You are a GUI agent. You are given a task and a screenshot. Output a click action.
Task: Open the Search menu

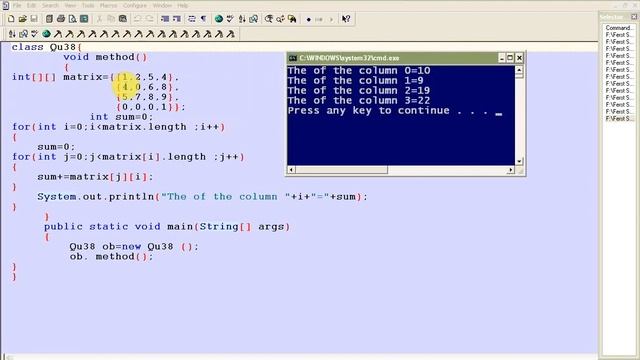coord(50,5)
